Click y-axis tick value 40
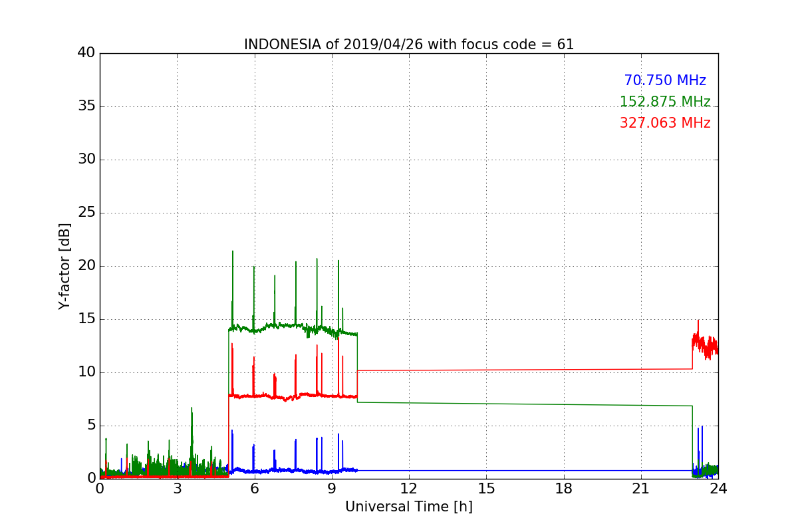This screenshot has width=798, height=532. pos(86,53)
